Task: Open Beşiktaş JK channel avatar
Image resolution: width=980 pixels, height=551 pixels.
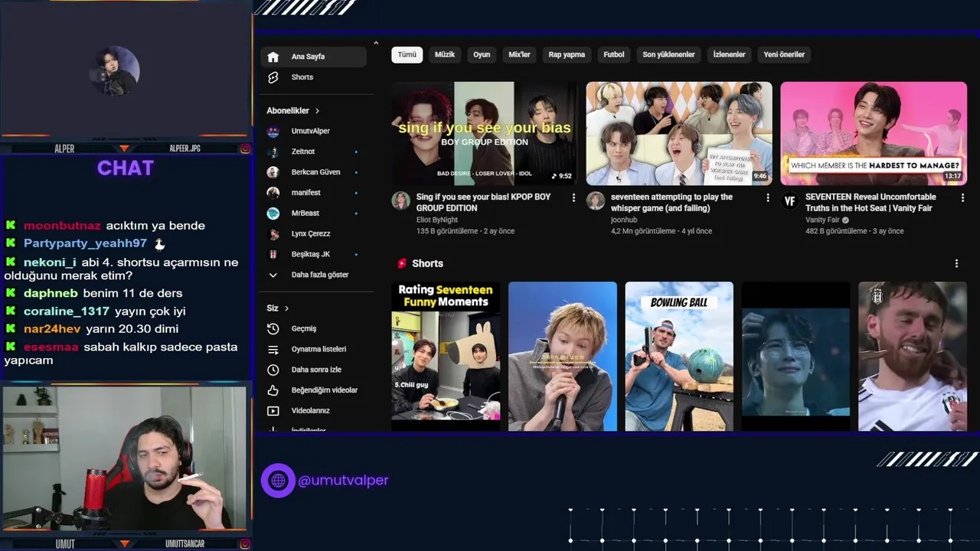Action: (273, 254)
